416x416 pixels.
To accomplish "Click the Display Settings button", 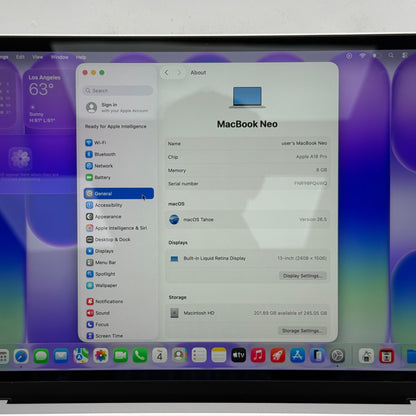I will (302, 276).
